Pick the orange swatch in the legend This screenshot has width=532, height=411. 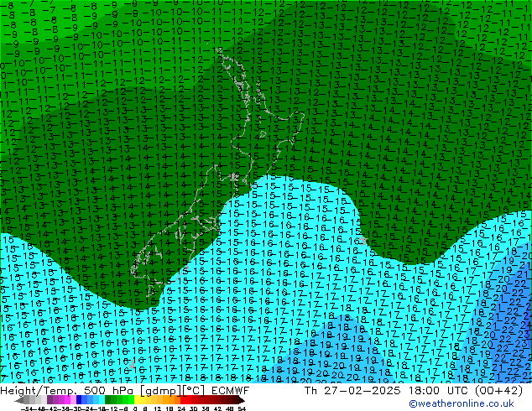click(x=166, y=400)
